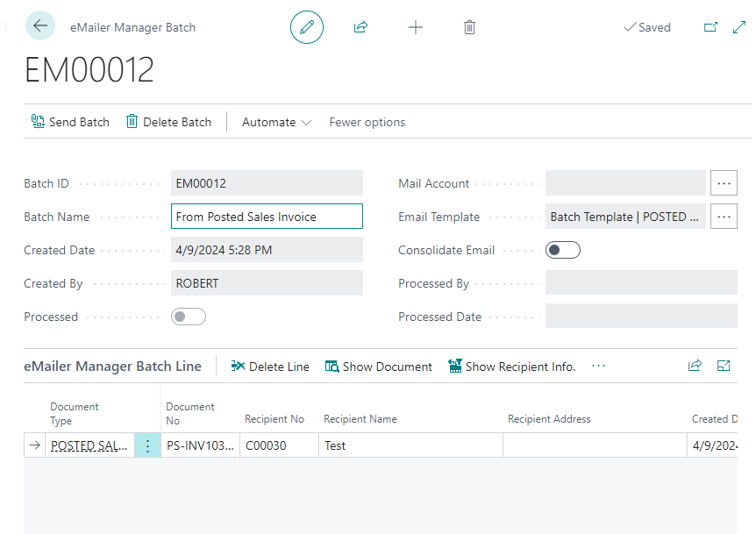Click Send Batch button
756x534 pixels.
[70, 122]
